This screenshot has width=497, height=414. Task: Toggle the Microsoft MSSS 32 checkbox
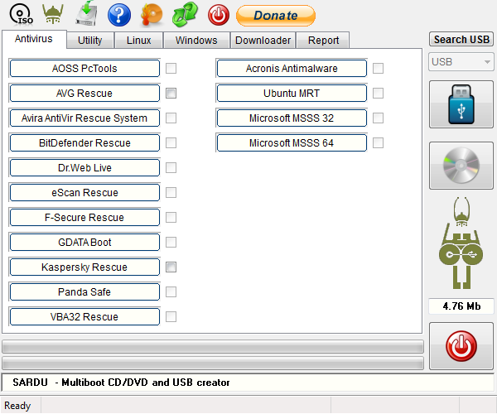click(x=378, y=118)
